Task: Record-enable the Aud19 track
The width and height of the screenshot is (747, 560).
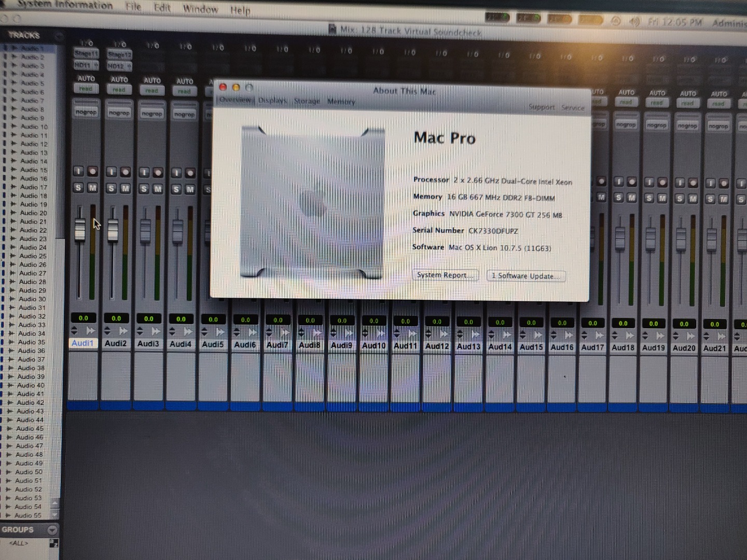Action: pyautogui.click(x=662, y=183)
